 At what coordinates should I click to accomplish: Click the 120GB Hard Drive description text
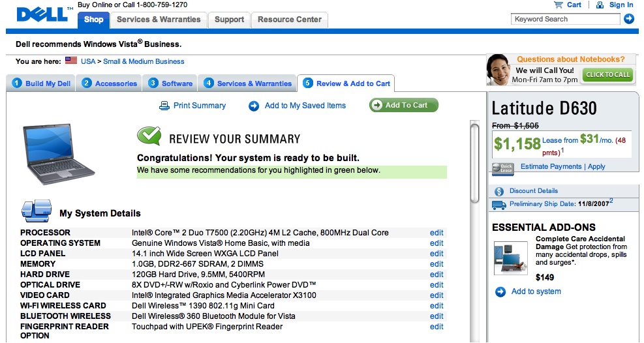click(198, 275)
